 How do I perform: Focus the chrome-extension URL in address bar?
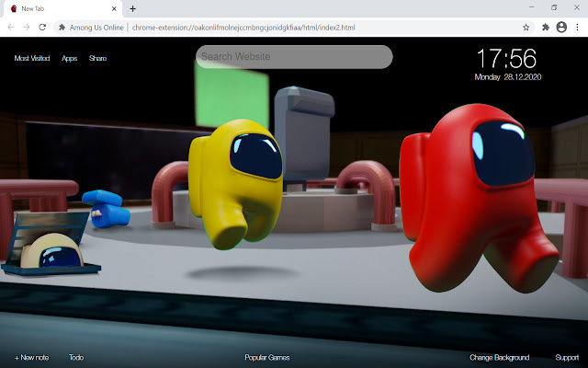point(243,28)
